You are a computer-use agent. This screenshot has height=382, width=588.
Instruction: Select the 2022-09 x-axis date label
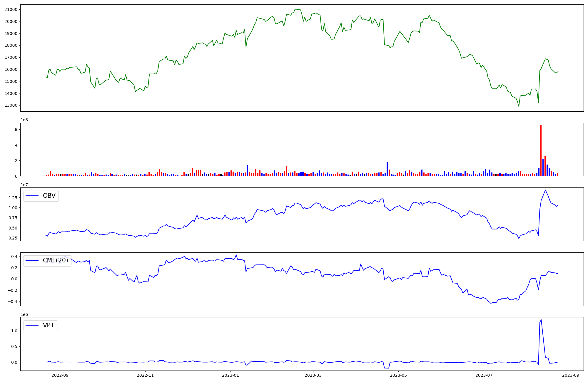(60, 375)
